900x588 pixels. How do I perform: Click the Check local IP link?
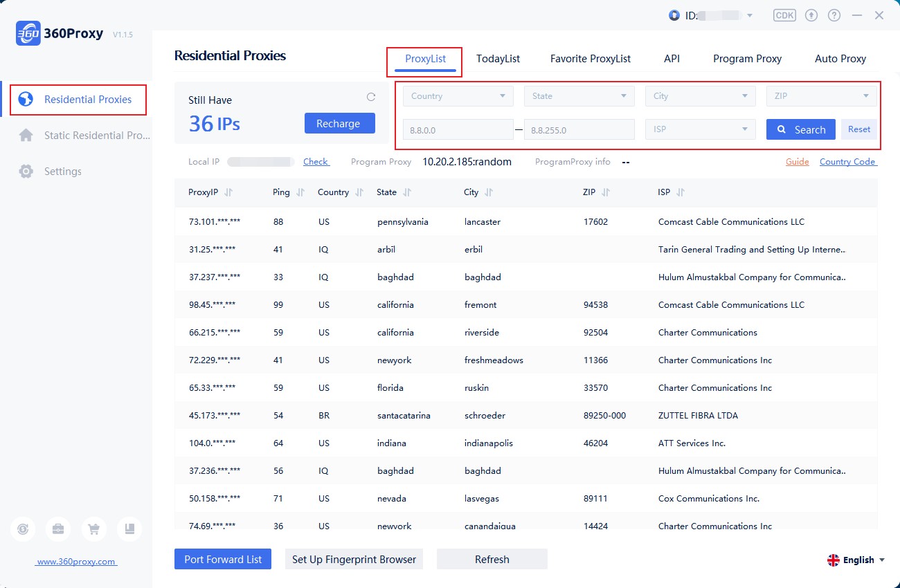316,161
